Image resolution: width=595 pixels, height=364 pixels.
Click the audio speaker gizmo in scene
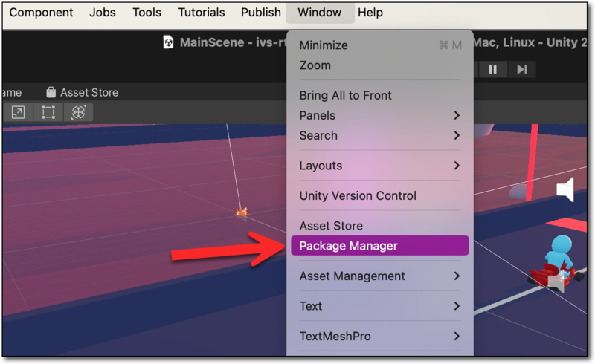tap(565, 190)
